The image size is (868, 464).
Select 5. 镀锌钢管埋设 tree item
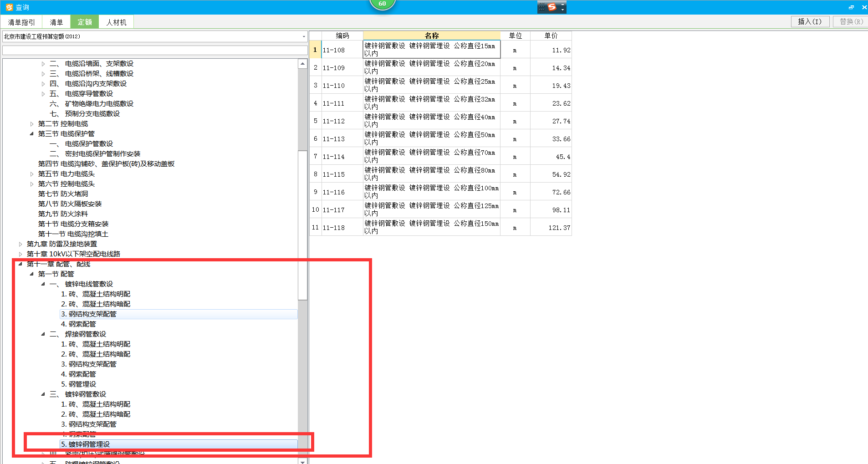178,444
